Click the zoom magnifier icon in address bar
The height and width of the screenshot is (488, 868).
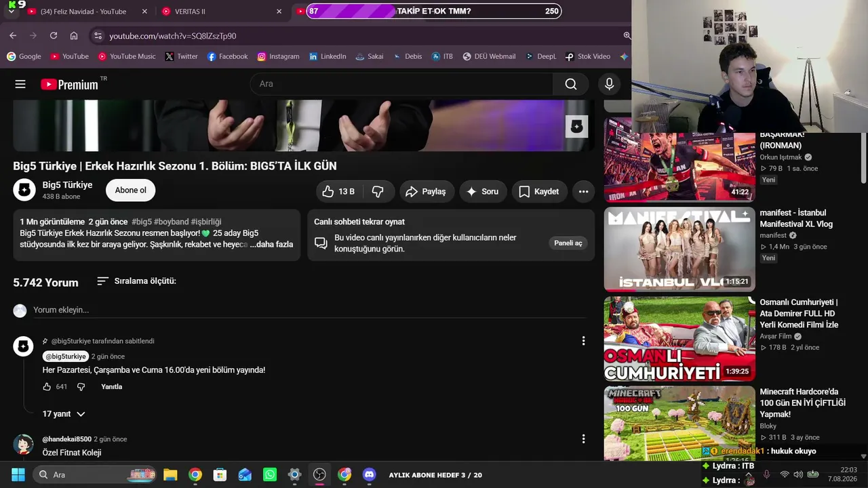627,35
